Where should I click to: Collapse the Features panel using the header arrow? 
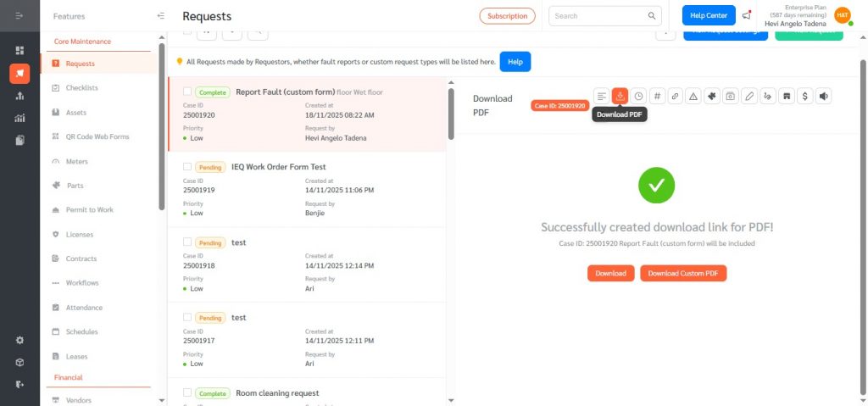click(161, 16)
